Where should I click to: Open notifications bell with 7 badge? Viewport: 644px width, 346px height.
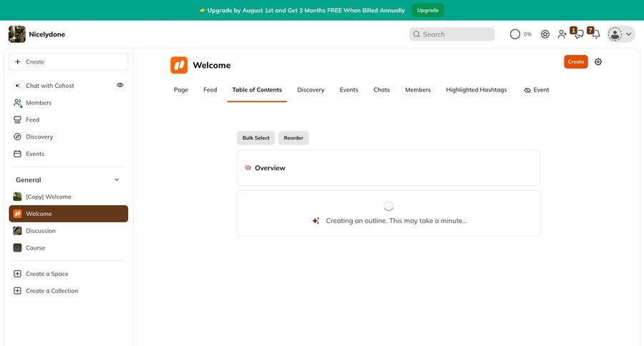pyautogui.click(x=595, y=34)
